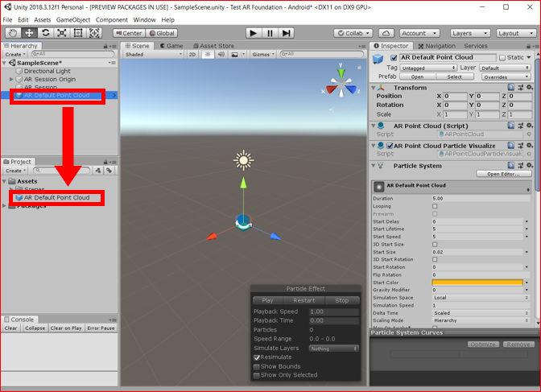Toggle scene lighting sun icon

[x=208, y=54]
